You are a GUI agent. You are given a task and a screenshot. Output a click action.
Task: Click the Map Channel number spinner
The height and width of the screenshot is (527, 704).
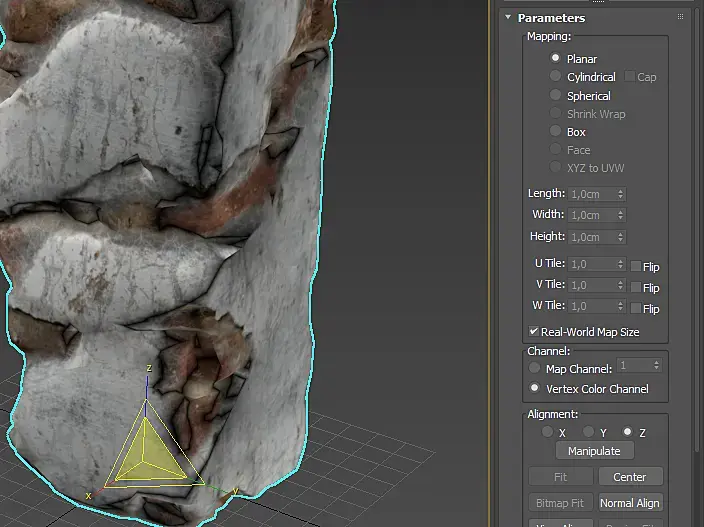[656, 367]
